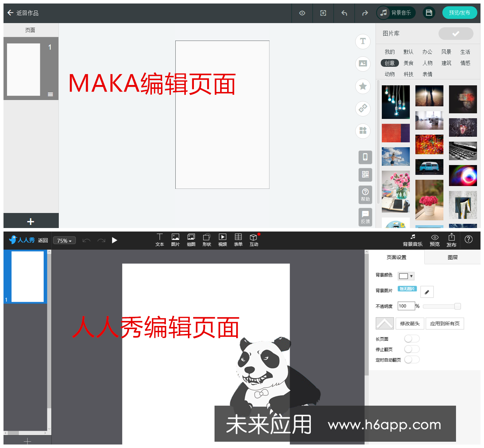The height and width of the screenshot is (448, 484).
Task: Open the page 1 menu icon in MAKA
Action: 50,94
